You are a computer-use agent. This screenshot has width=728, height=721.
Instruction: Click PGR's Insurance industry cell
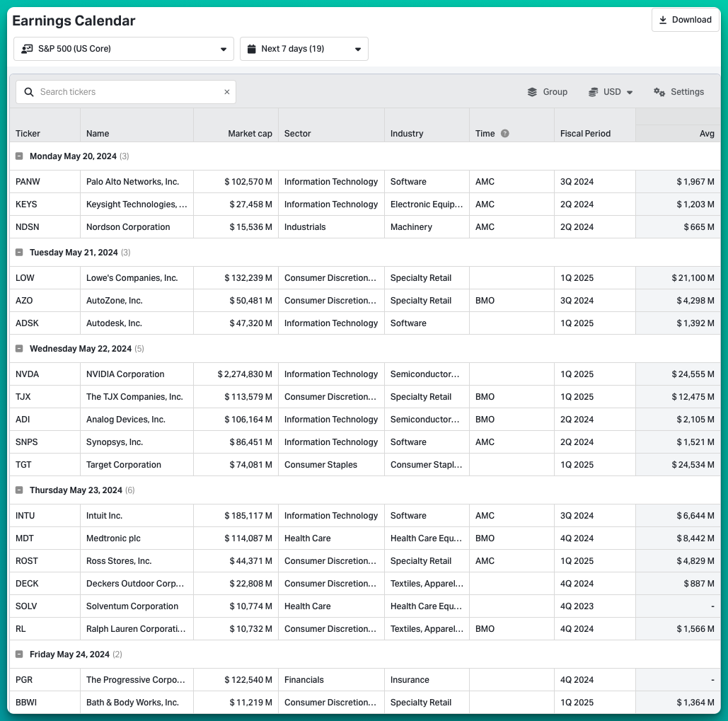tap(427, 680)
